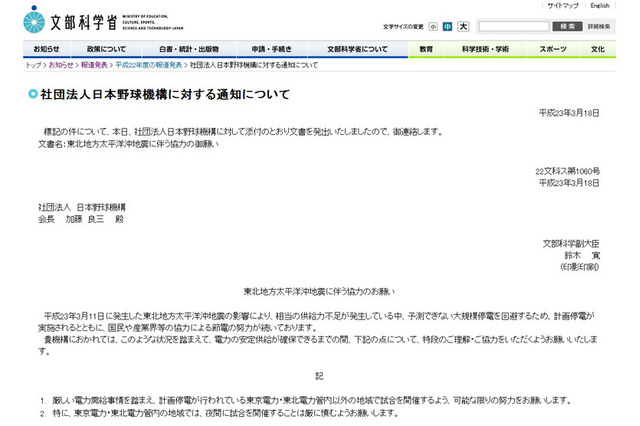Viewport: 640px width, 426px height.
Task: Click the name 鈴木 寛
Action: coord(582,255)
